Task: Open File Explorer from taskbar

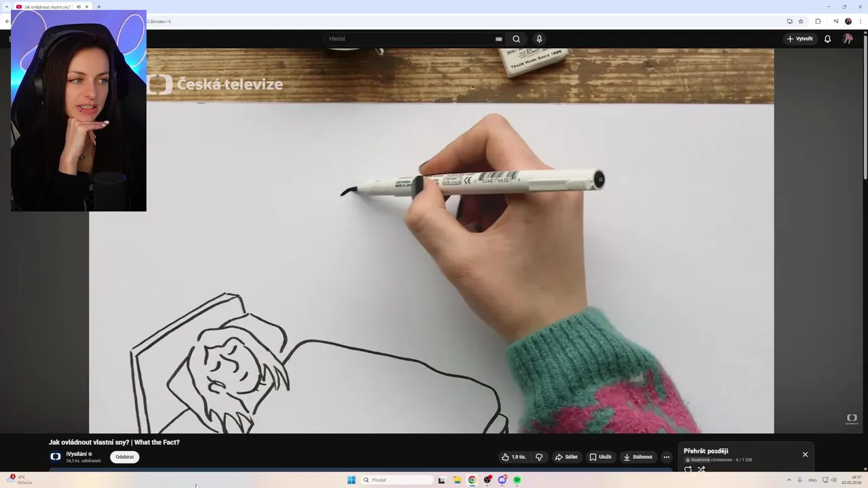Action: [x=457, y=480]
